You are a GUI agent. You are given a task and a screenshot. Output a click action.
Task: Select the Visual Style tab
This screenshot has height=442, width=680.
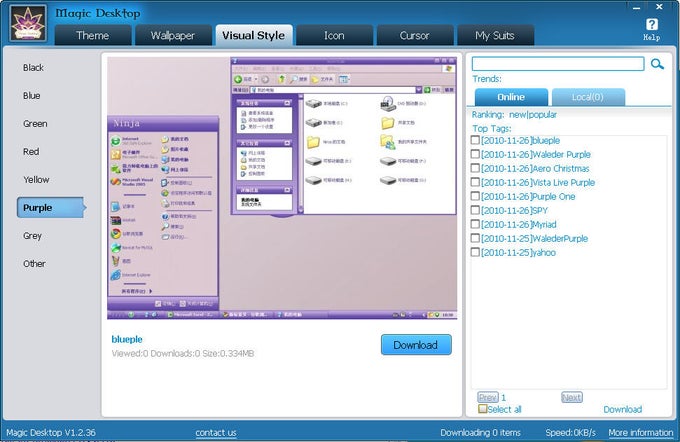tap(254, 35)
